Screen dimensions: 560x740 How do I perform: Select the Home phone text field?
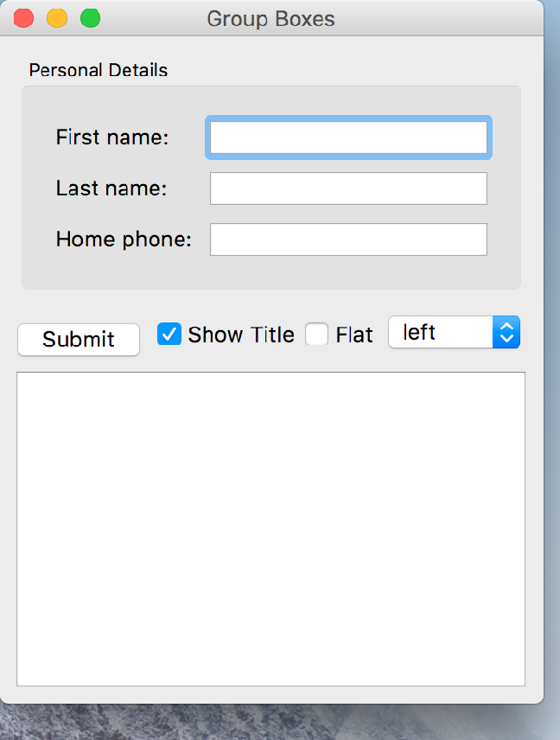coord(348,239)
